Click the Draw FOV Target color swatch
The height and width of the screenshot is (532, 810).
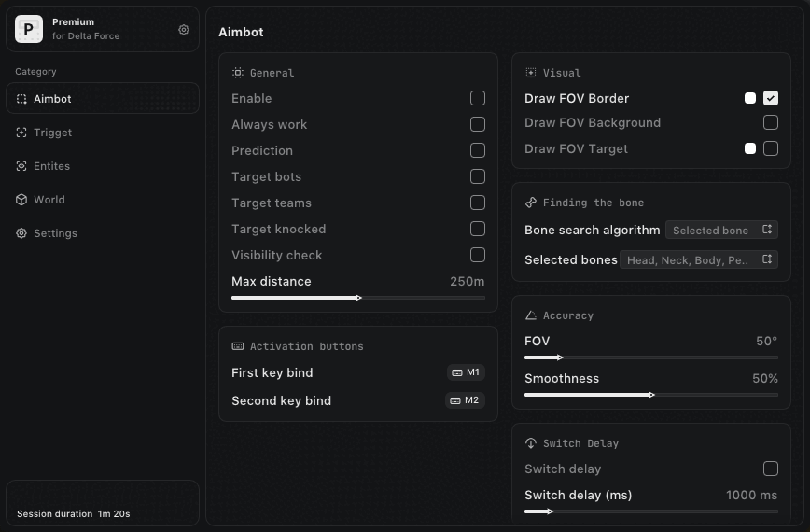coord(750,148)
